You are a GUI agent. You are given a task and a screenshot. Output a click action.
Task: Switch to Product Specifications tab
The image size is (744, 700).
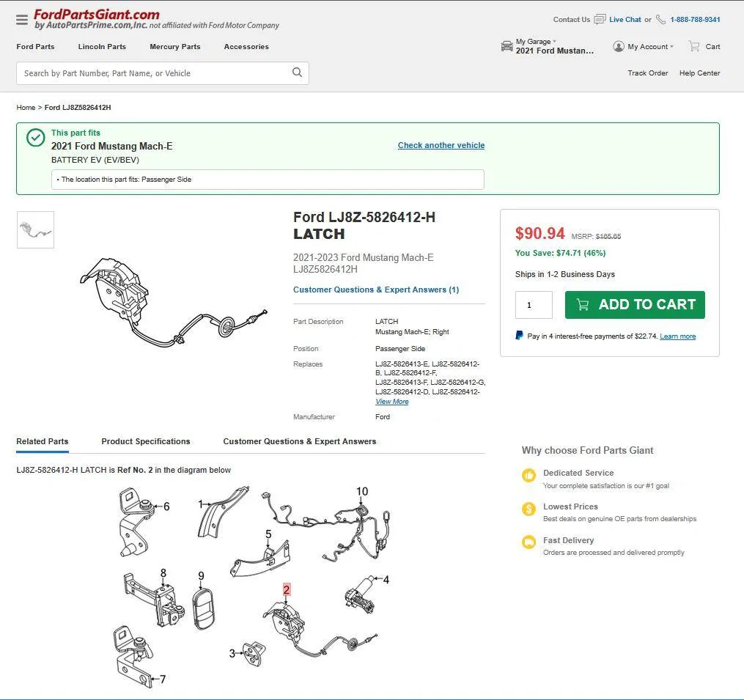click(146, 441)
